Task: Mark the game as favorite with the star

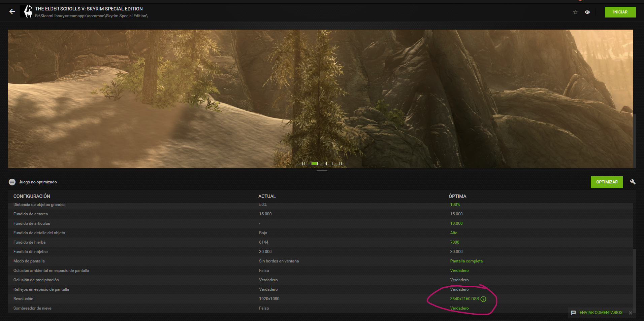Action: pos(575,12)
